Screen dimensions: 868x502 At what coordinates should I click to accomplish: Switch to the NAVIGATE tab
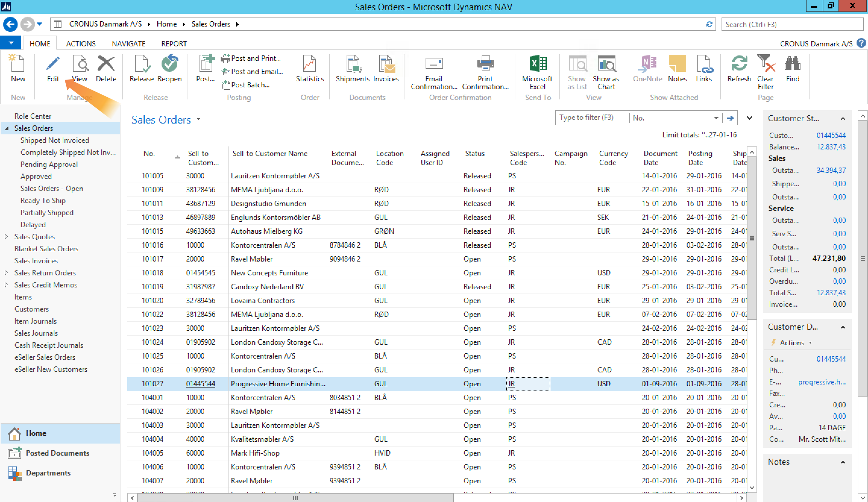click(x=128, y=44)
